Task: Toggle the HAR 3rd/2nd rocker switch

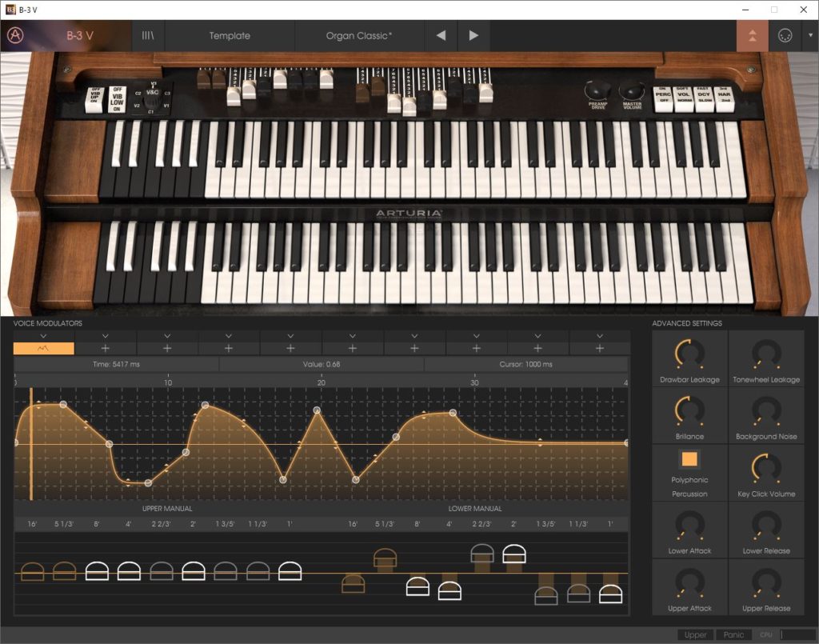Action: tap(725, 98)
